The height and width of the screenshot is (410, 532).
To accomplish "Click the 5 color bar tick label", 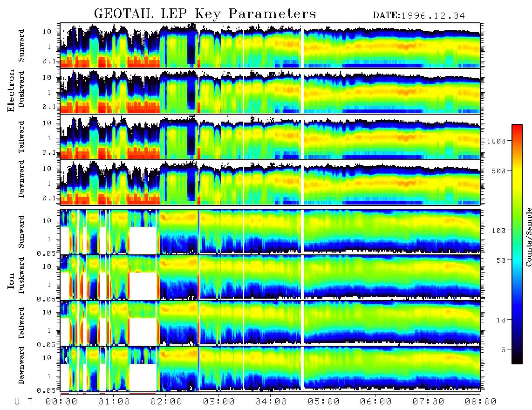I will coord(504,350).
